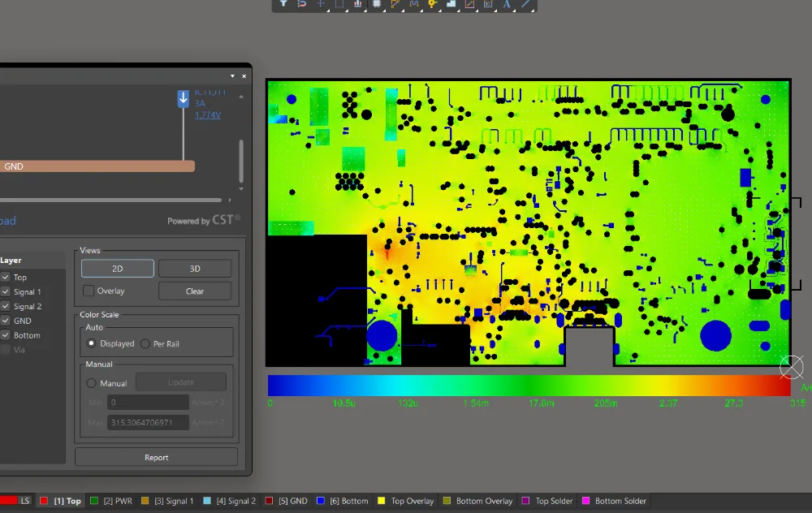The height and width of the screenshot is (513, 812).
Task: Select the place line tool
Action: click(525, 3)
